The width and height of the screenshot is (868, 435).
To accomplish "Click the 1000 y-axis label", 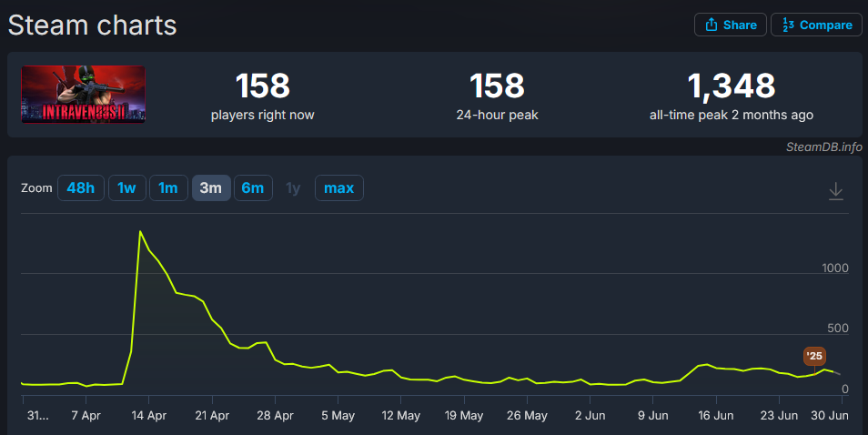I will pos(834,268).
